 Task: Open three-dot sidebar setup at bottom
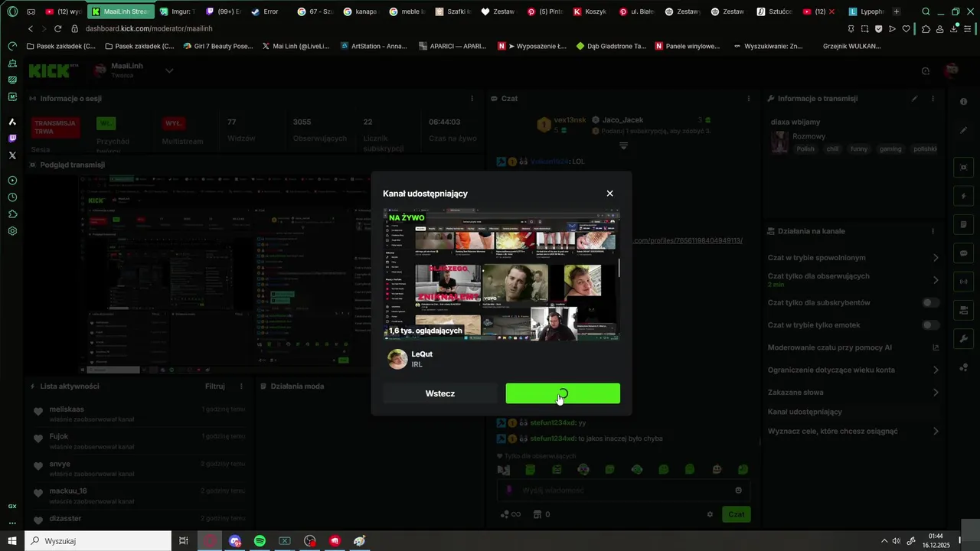coord(12,523)
